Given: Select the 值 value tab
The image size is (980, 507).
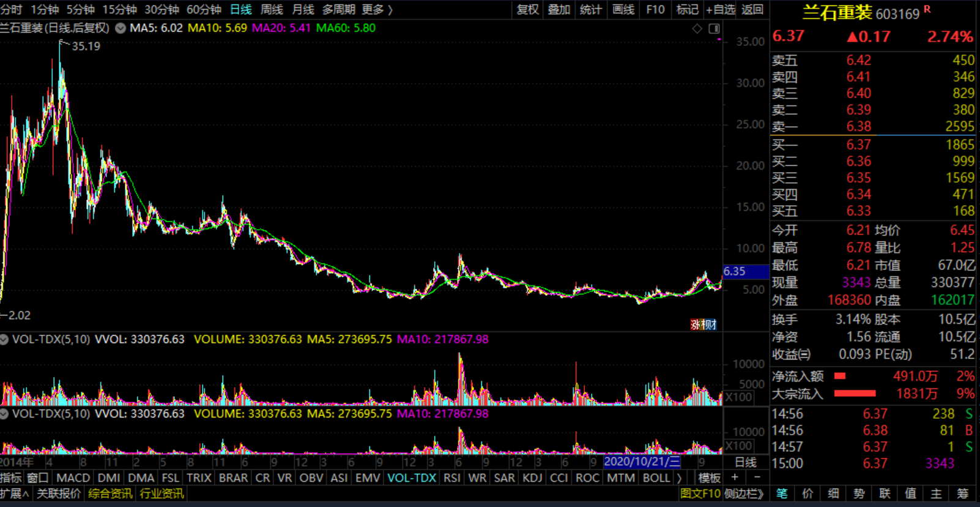Looking at the screenshot, I should (x=910, y=494).
